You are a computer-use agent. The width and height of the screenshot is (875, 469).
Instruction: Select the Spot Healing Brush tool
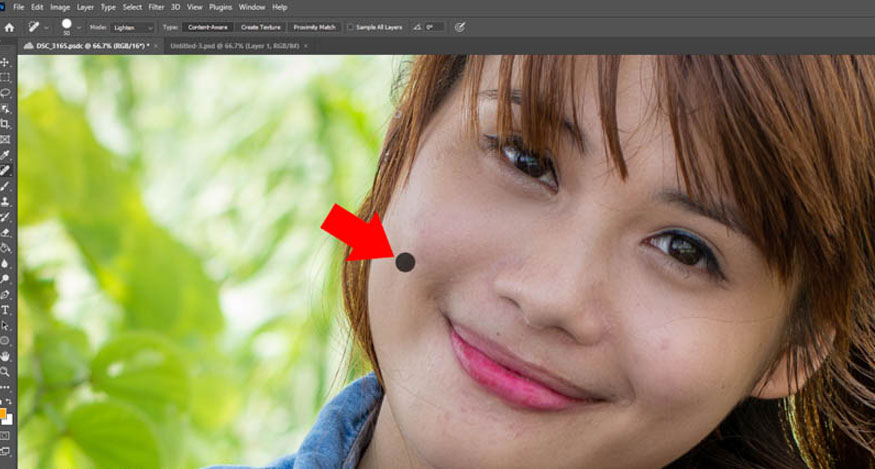pyautogui.click(x=5, y=170)
